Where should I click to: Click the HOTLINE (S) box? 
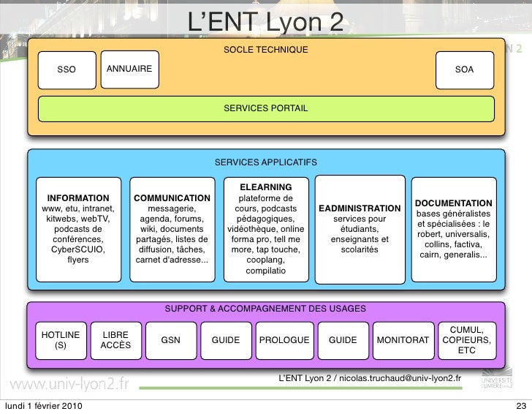(x=61, y=340)
